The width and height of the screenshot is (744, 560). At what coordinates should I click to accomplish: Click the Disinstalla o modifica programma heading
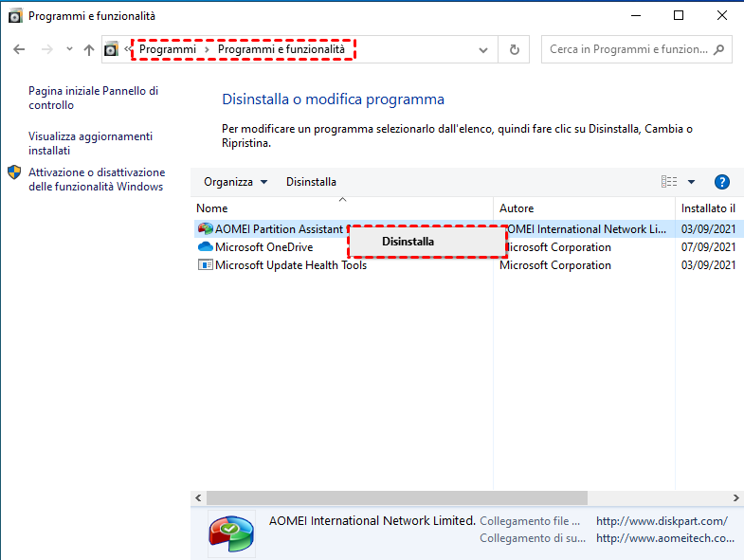333,99
